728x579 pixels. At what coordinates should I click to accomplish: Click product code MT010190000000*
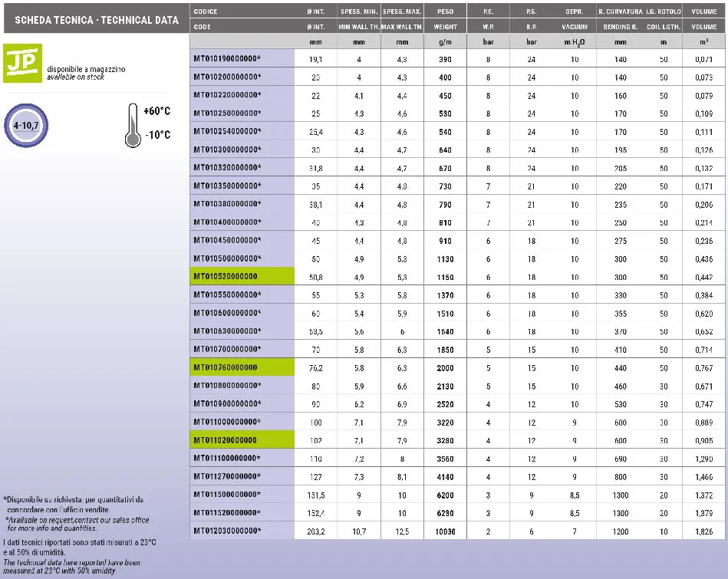(x=227, y=59)
